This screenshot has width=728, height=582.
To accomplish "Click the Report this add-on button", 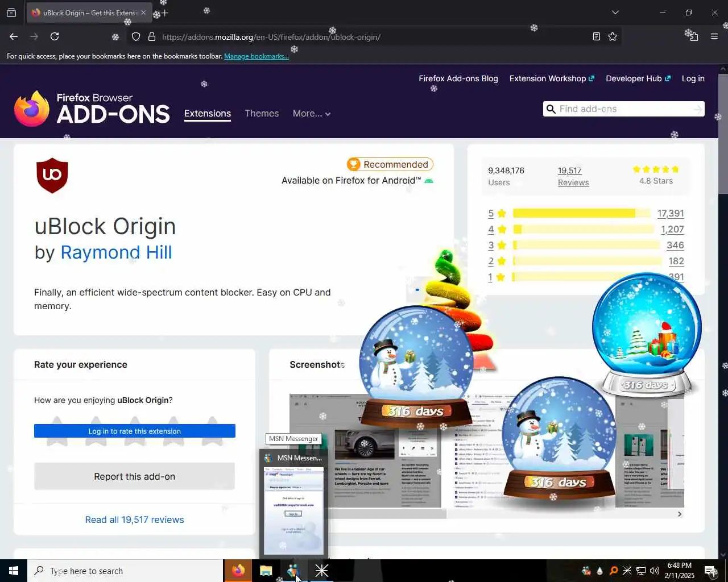I will point(135,476).
